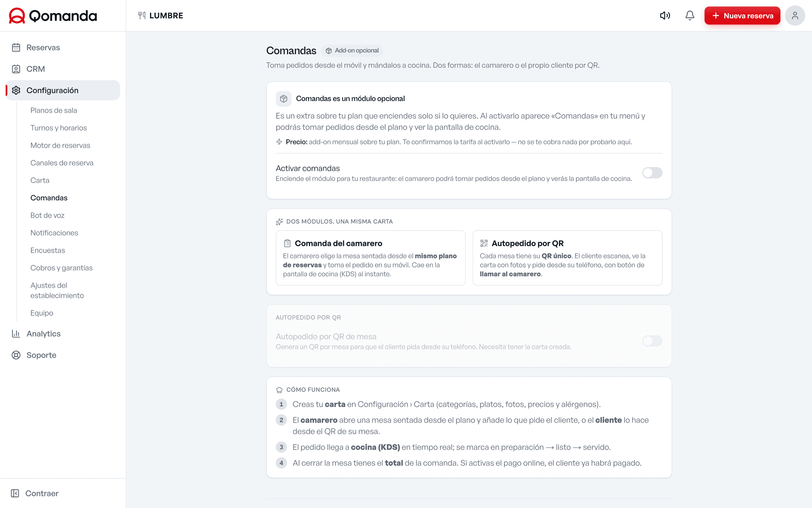Click the step 4 number badge
812x508 pixels.
[x=281, y=463]
